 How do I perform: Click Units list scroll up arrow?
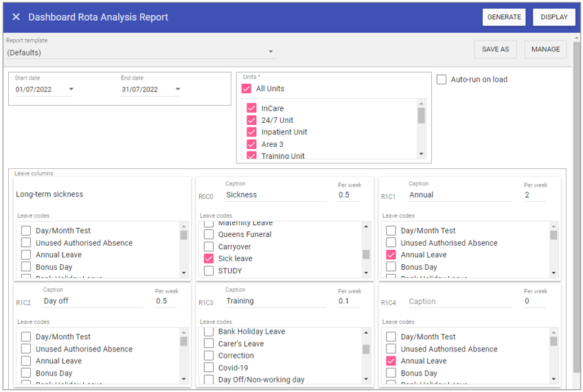[421, 104]
